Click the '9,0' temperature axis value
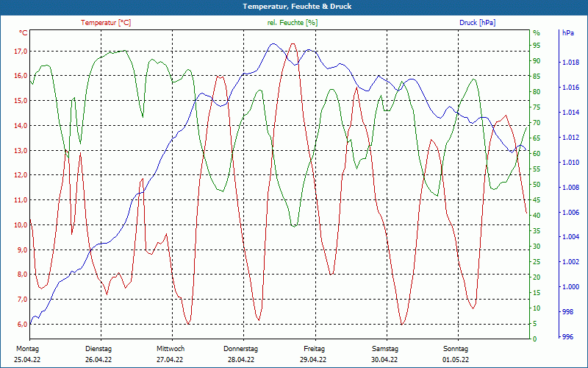The height and width of the screenshot is (368, 588). coord(22,250)
